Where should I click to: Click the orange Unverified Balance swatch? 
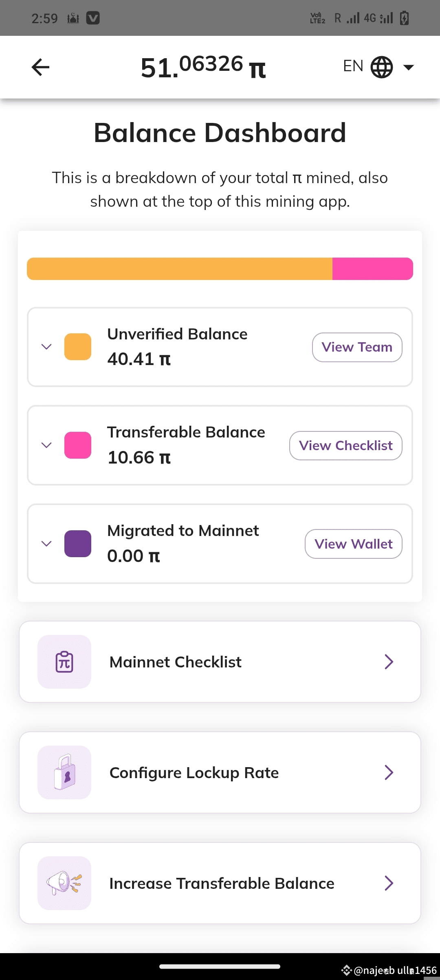click(x=78, y=347)
